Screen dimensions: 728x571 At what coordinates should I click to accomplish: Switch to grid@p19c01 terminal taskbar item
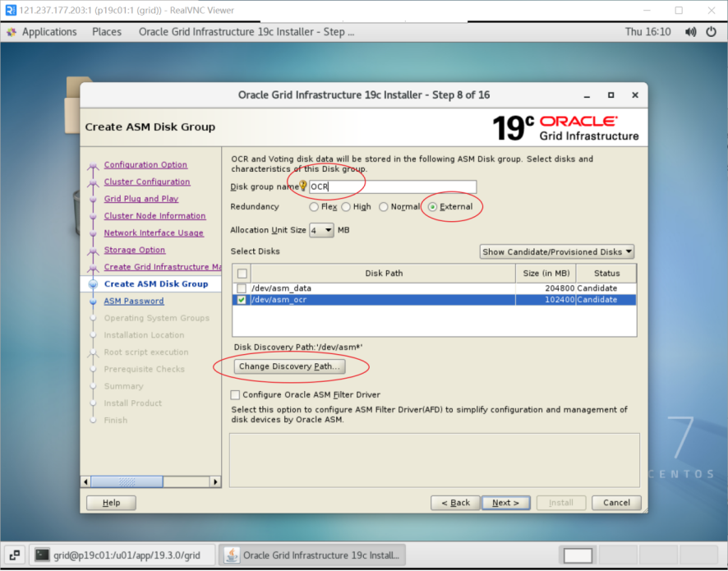(x=122, y=555)
